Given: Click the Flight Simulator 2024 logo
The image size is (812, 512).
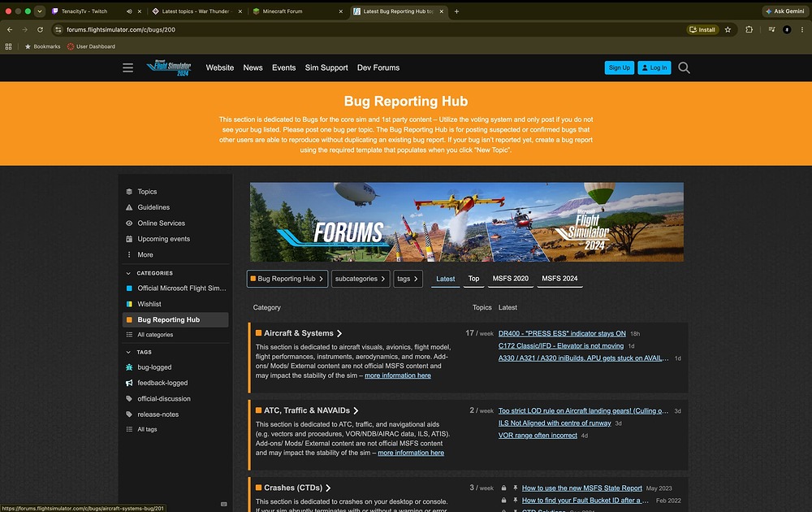Looking at the screenshot, I should pyautogui.click(x=169, y=68).
